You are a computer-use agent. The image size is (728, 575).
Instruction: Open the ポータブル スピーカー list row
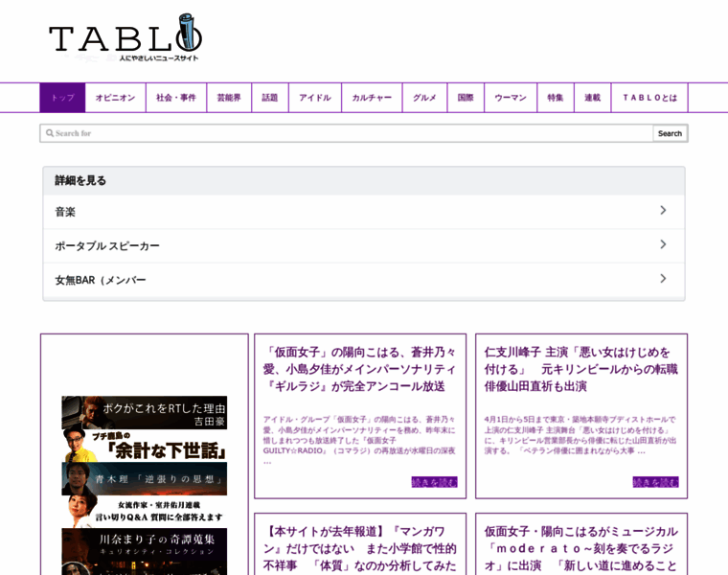[x=364, y=245]
